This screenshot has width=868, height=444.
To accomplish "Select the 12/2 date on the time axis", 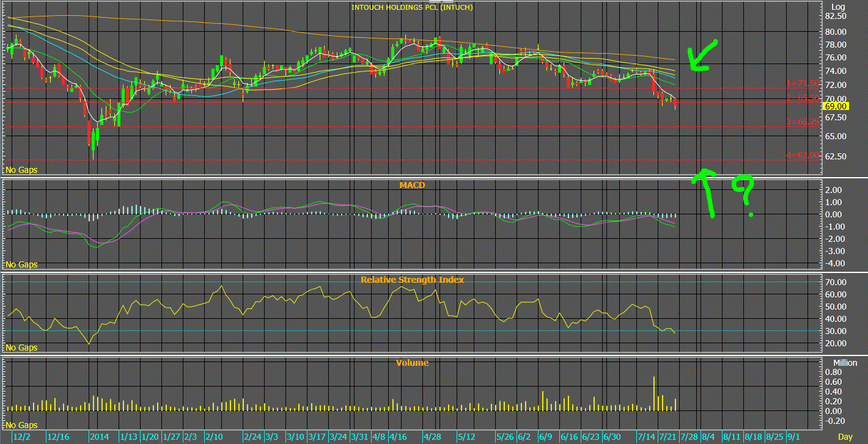I will click(22, 437).
